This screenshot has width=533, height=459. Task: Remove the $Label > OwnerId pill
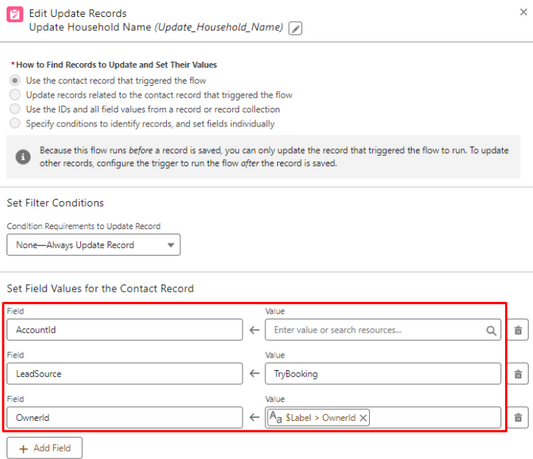click(363, 418)
